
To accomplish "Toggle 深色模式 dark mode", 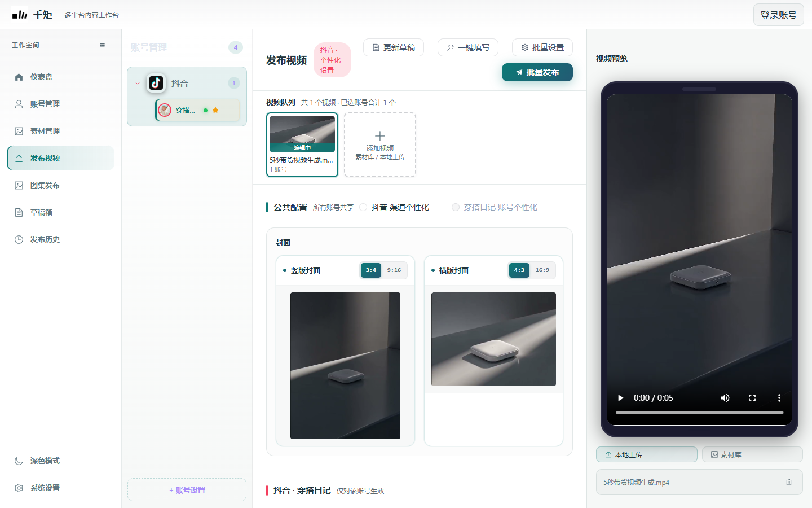I will 60,461.
